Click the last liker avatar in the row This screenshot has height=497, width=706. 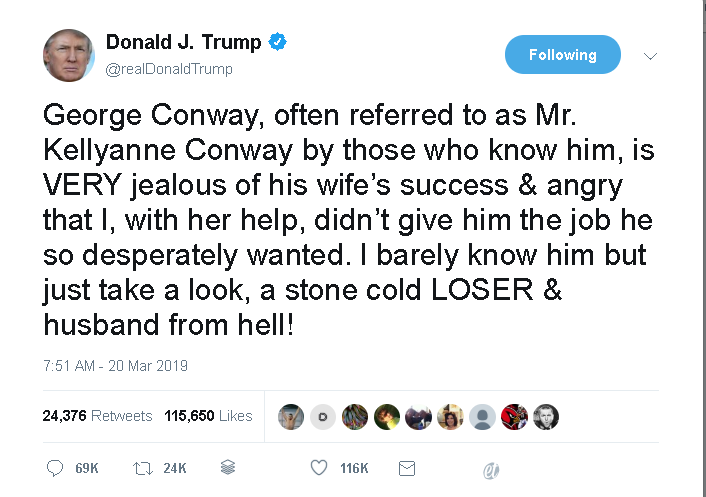[546, 417]
